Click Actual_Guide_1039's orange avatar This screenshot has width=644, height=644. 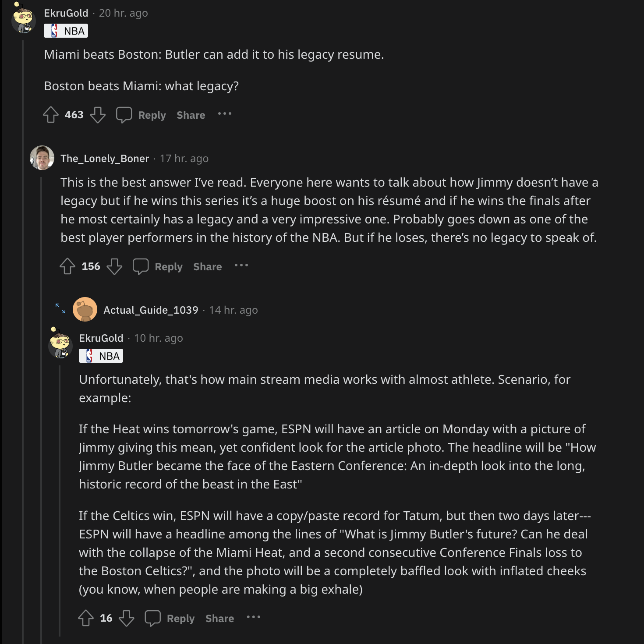coord(85,309)
